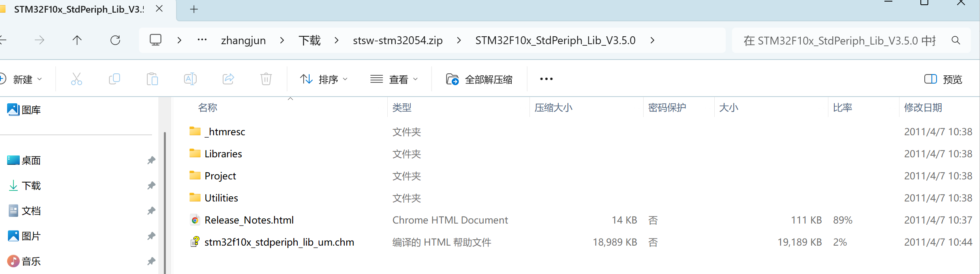Unpin Downloads using its pin icon
This screenshot has height=274, width=980.
[x=151, y=186]
